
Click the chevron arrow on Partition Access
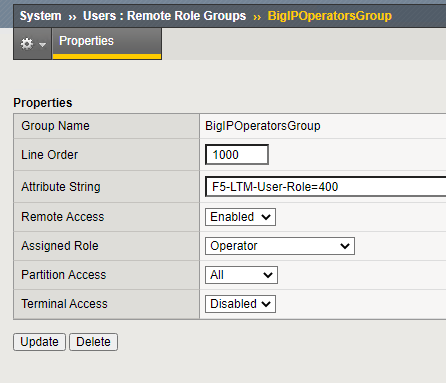pos(268,275)
